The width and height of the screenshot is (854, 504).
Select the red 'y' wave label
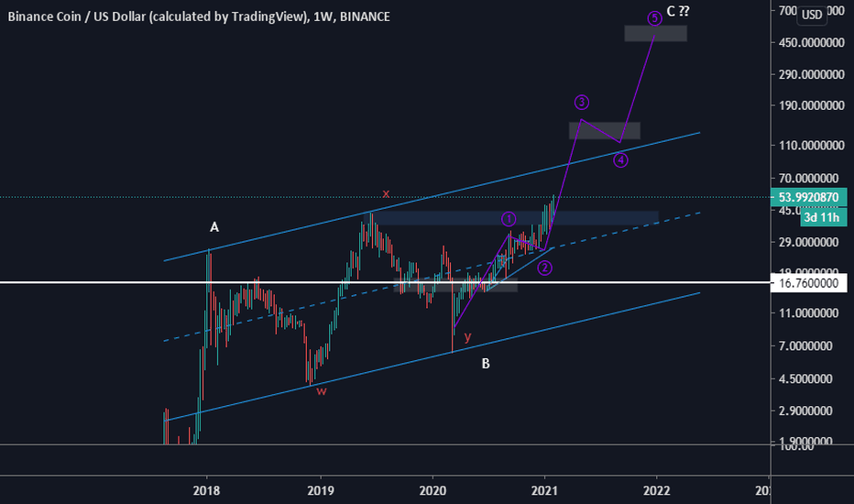[x=467, y=336]
